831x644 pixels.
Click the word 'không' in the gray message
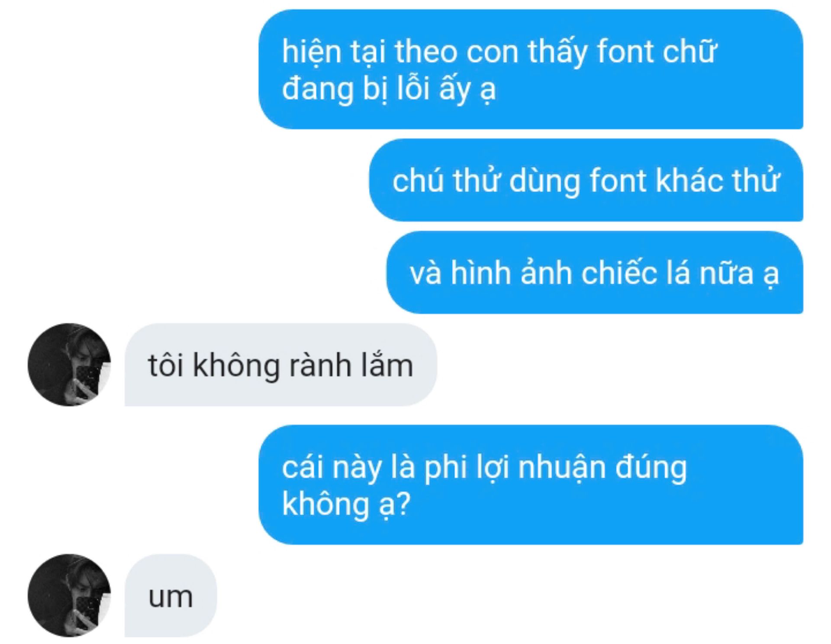[x=236, y=366]
